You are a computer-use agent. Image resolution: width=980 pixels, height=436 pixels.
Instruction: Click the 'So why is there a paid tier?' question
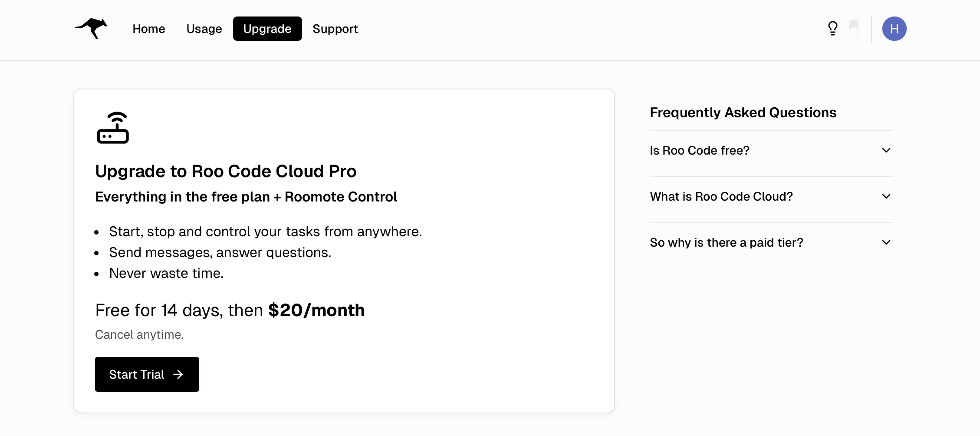[x=727, y=242]
